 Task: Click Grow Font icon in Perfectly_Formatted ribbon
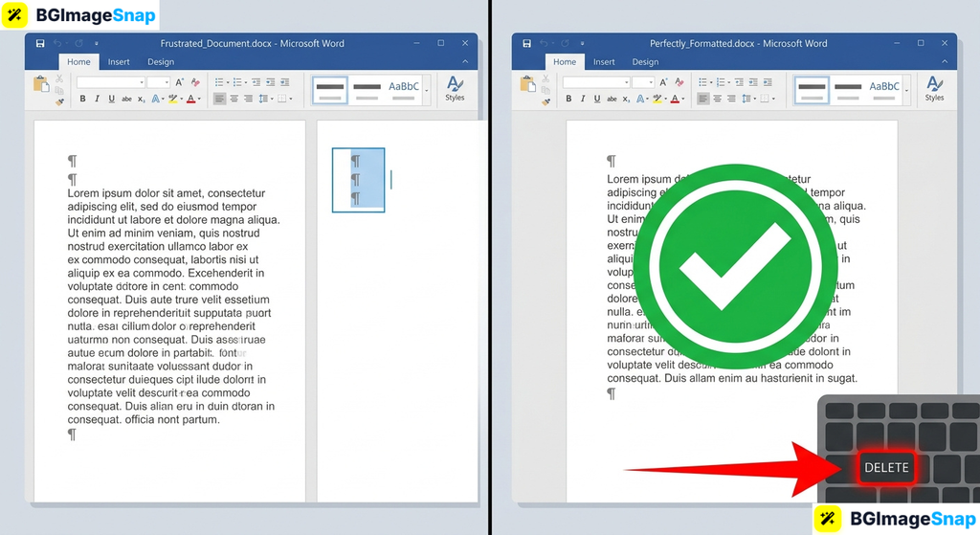664,82
